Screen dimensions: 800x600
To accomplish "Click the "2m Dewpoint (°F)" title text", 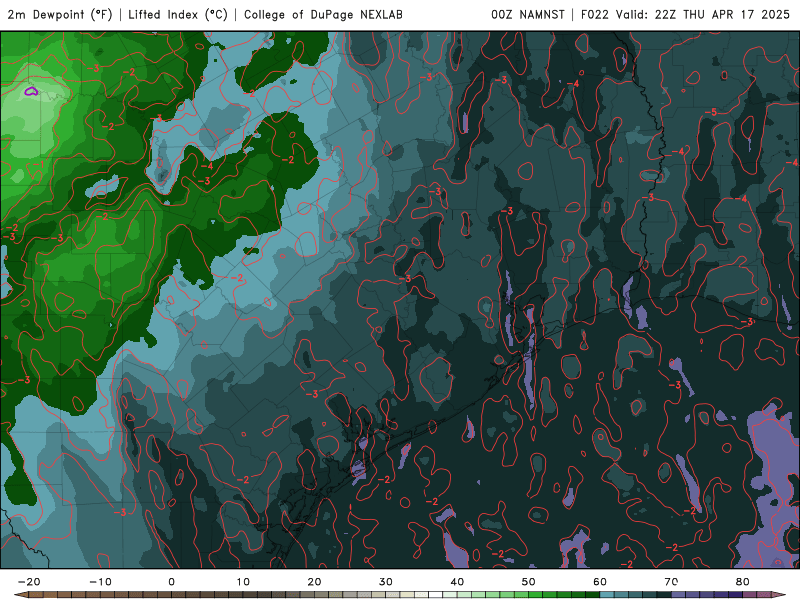I will pyautogui.click(x=60, y=14).
